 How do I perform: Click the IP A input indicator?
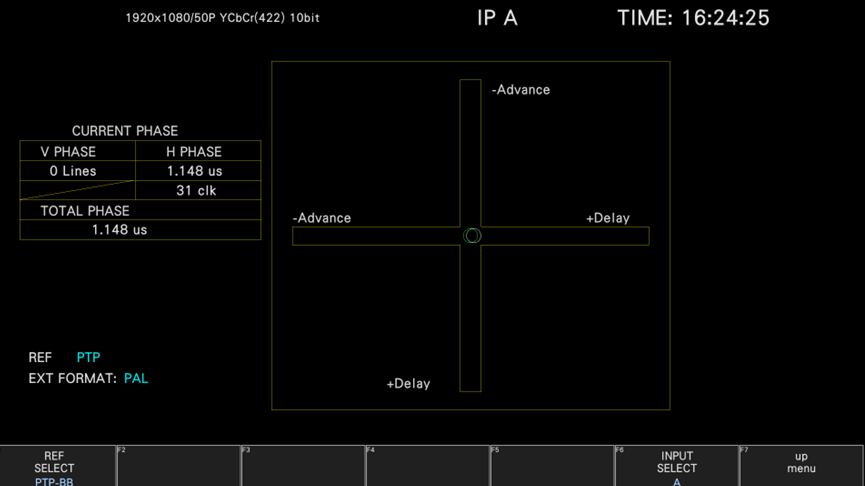pyautogui.click(x=497, y=18)
